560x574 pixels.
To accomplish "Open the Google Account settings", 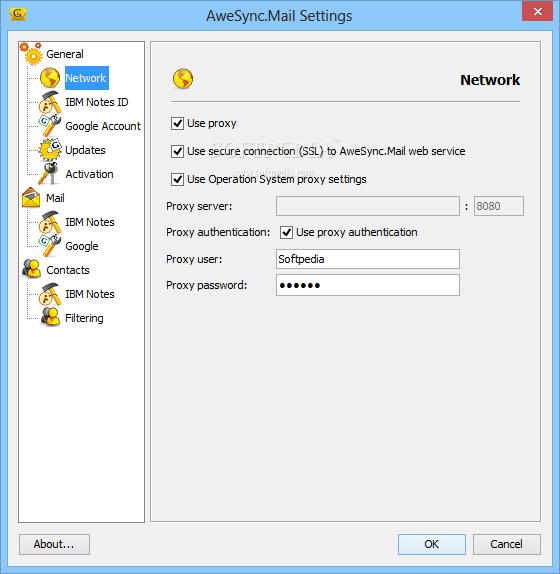I will 103,126.
